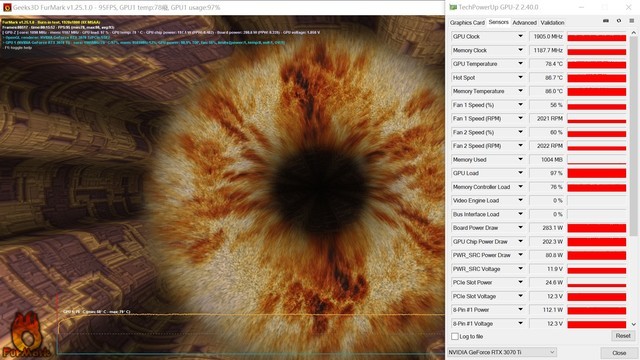Open the GPU Chip Power Draw dropdown
640x360 pixels.
(520, 242)
